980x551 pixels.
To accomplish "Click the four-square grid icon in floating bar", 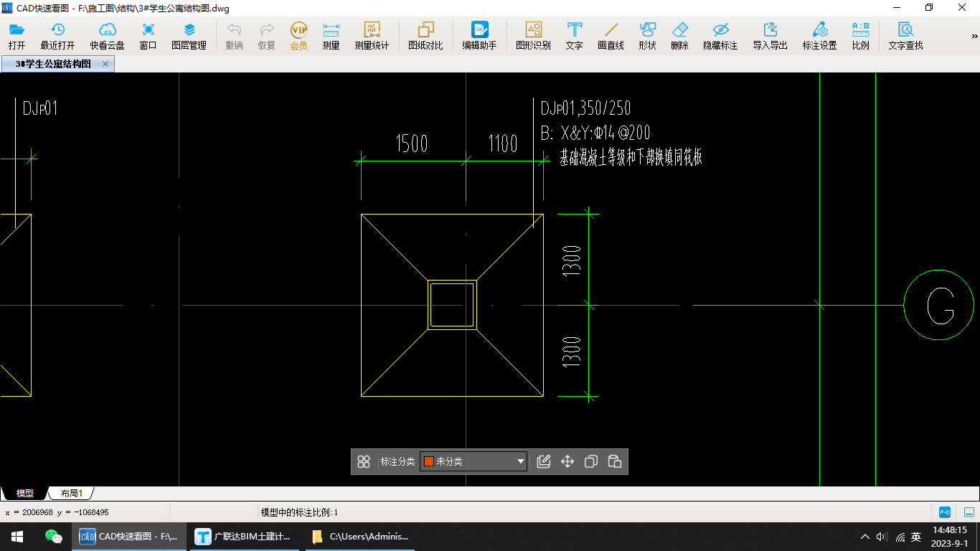I will coord(364,461).
